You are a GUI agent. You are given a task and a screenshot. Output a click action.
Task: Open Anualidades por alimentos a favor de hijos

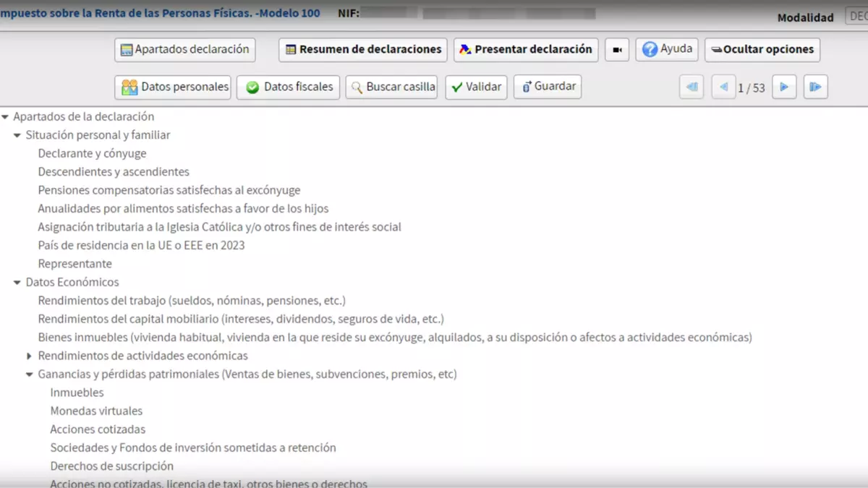click(x=183, y=209)
